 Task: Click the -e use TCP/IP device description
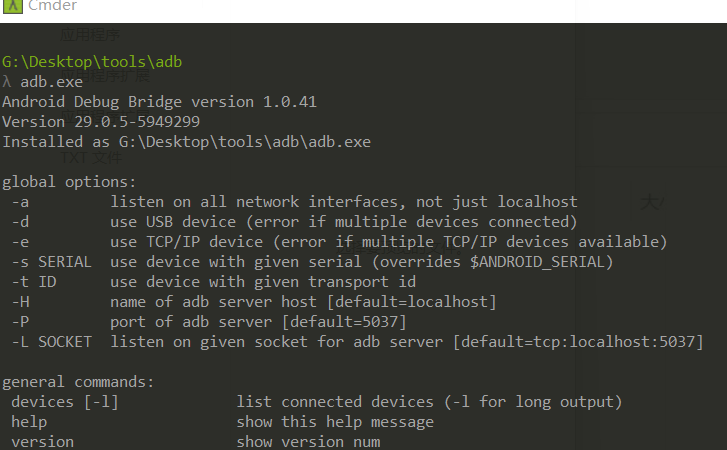pos(388,242)
